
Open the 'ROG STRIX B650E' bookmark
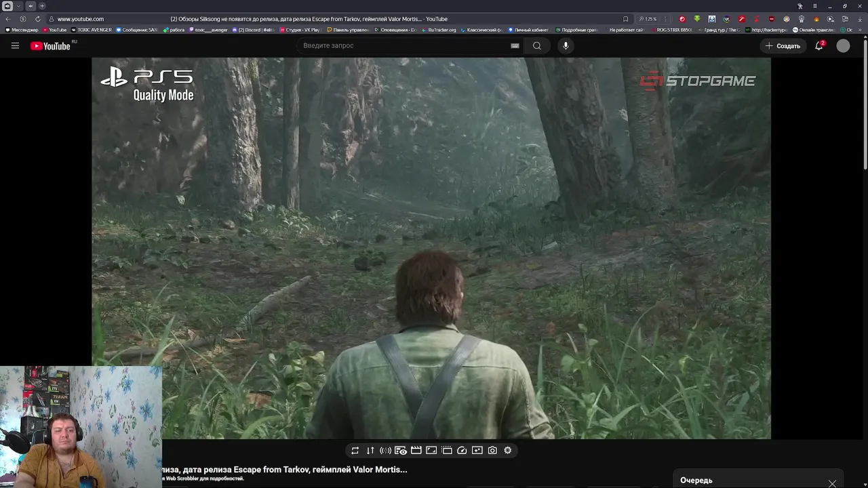(671, 30)
